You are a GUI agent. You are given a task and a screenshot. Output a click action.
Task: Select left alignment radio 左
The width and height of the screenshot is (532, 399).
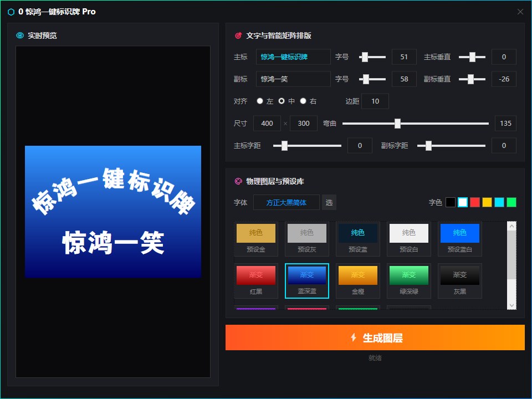click(260, 101)
